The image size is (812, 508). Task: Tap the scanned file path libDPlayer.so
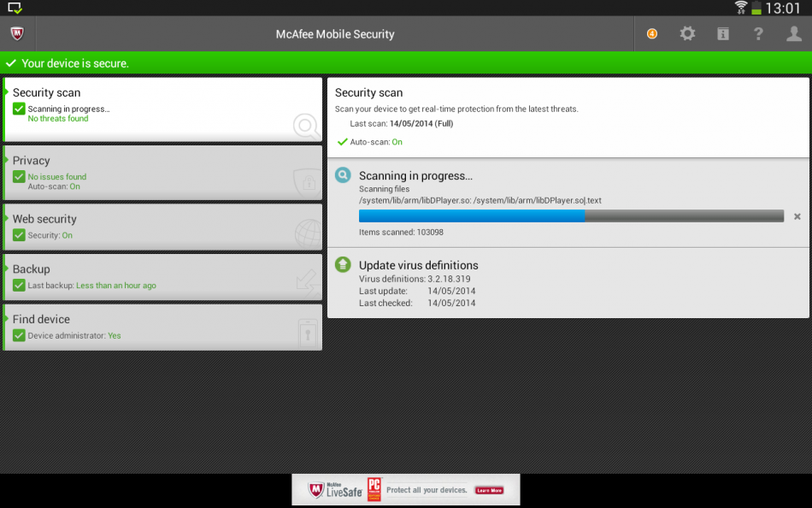[x=480, y=200]
